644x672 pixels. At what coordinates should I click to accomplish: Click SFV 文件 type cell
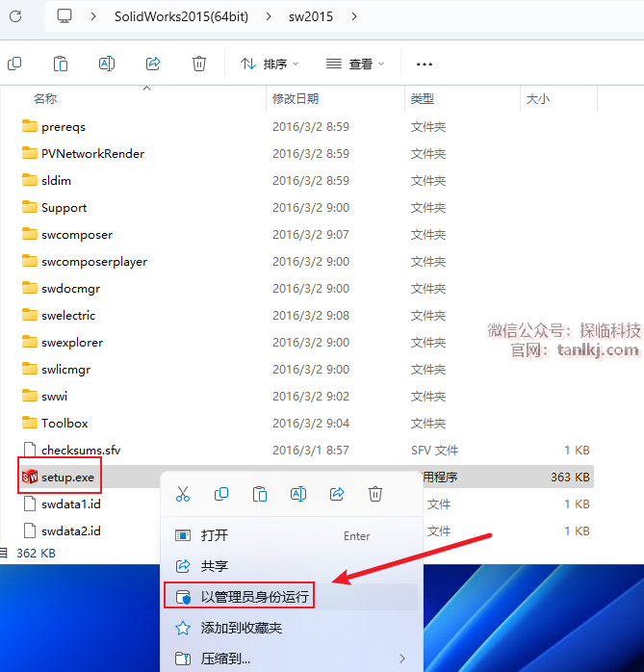[434, 450]
